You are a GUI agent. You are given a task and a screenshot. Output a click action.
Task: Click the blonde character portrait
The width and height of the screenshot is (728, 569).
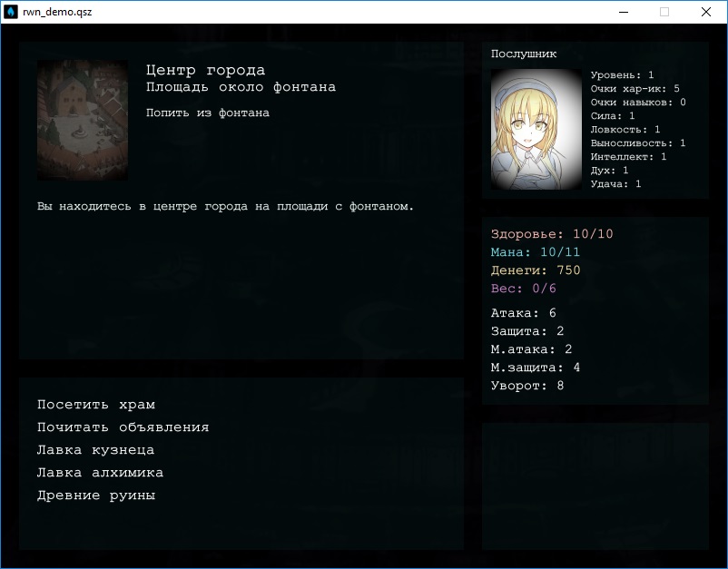pos(536,129)
